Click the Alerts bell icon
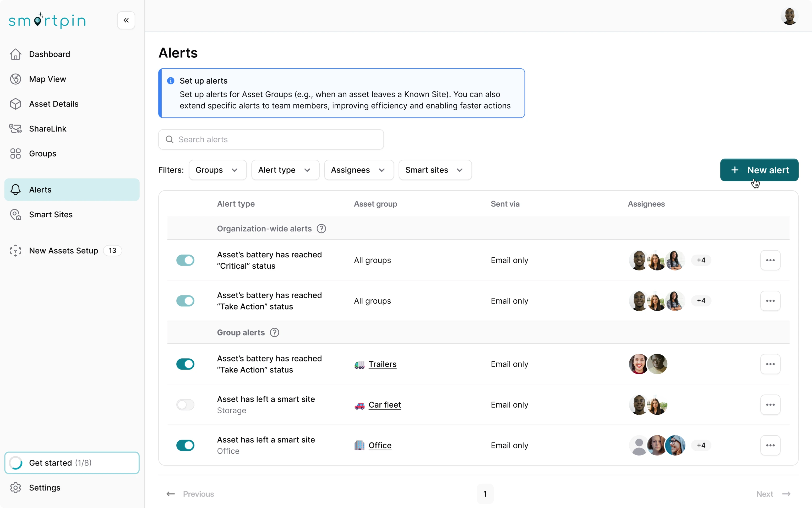 15,190
